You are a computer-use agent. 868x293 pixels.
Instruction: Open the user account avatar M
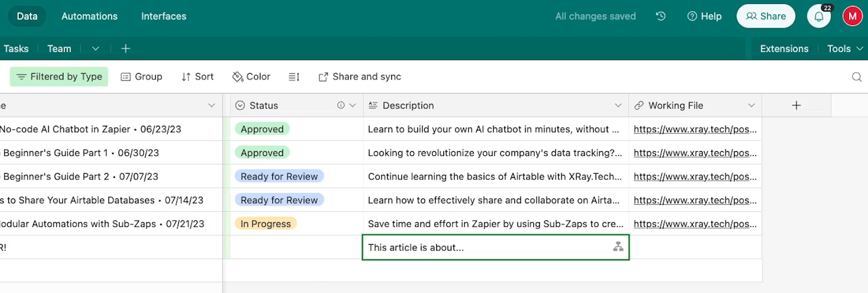(x=852, y=16)
